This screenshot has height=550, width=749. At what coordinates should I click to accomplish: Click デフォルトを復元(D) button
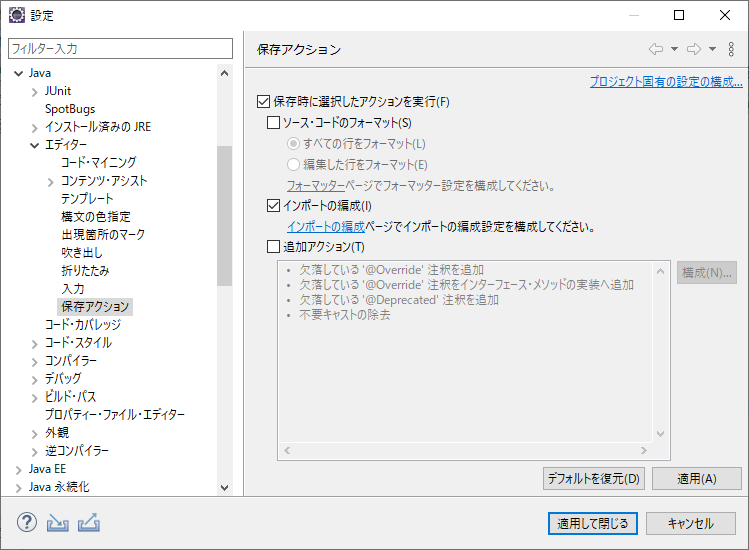pos(594,478)
